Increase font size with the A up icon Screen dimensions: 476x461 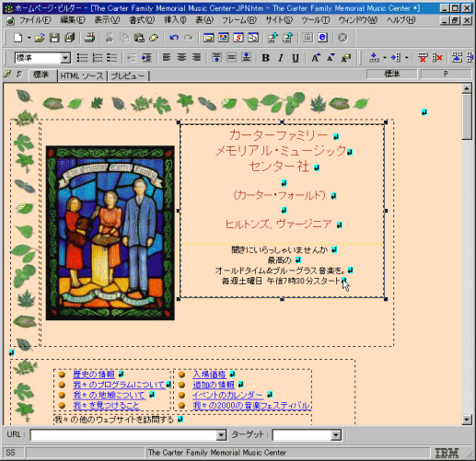[316, 58]
